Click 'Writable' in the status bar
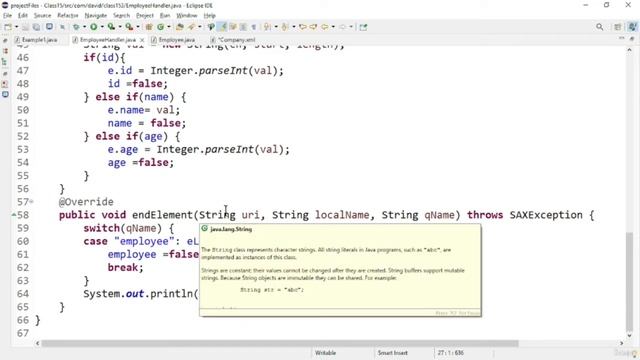This screenshot has height=360, width=640. pyautogui.click(x=325, y=353)
